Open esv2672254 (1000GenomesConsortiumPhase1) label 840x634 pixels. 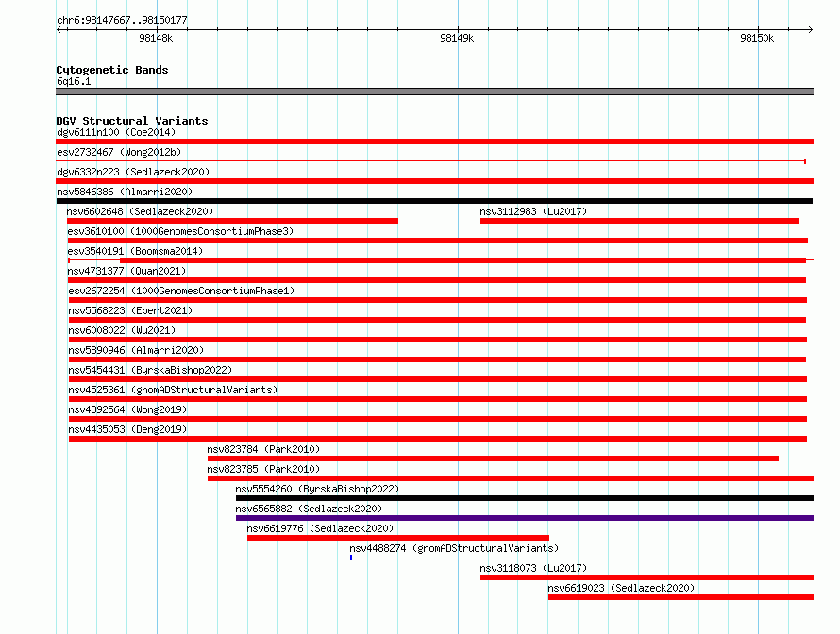click(x=181, y=291)
